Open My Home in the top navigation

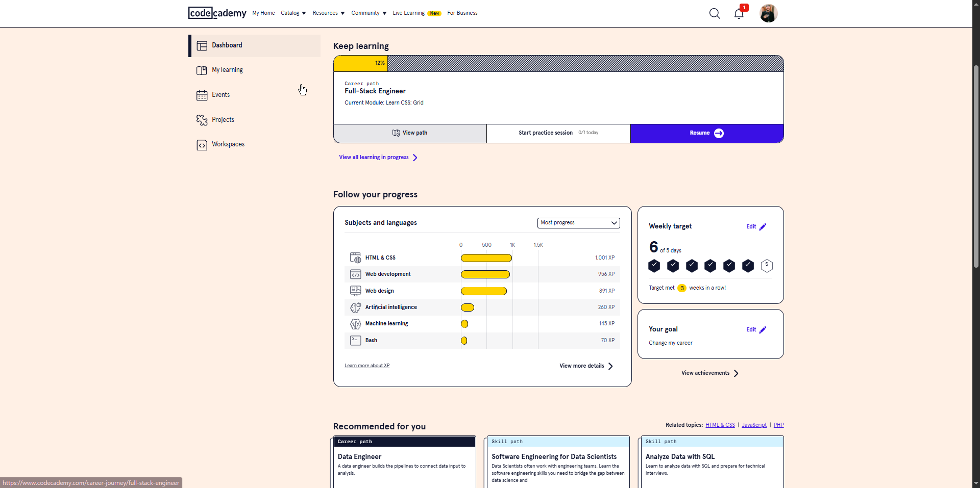coord(263,13)
